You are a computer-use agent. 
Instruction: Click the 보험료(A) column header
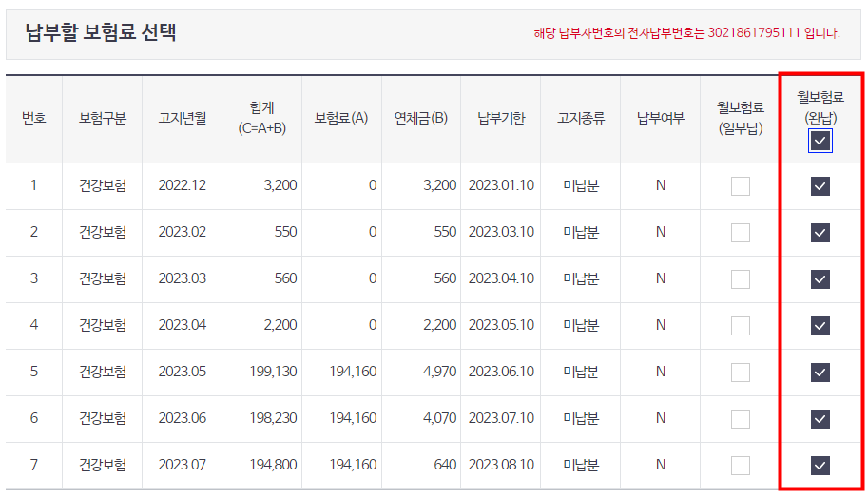click(341, 118)
